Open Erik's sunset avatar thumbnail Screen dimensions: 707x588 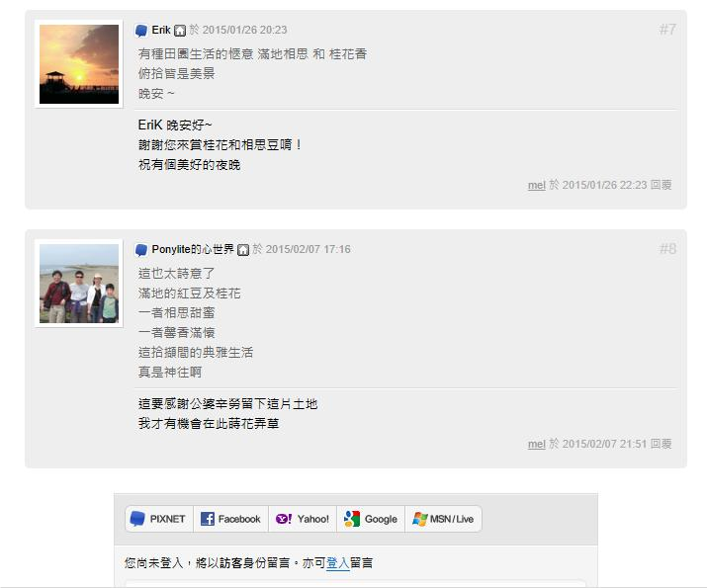tap(79, 64)
